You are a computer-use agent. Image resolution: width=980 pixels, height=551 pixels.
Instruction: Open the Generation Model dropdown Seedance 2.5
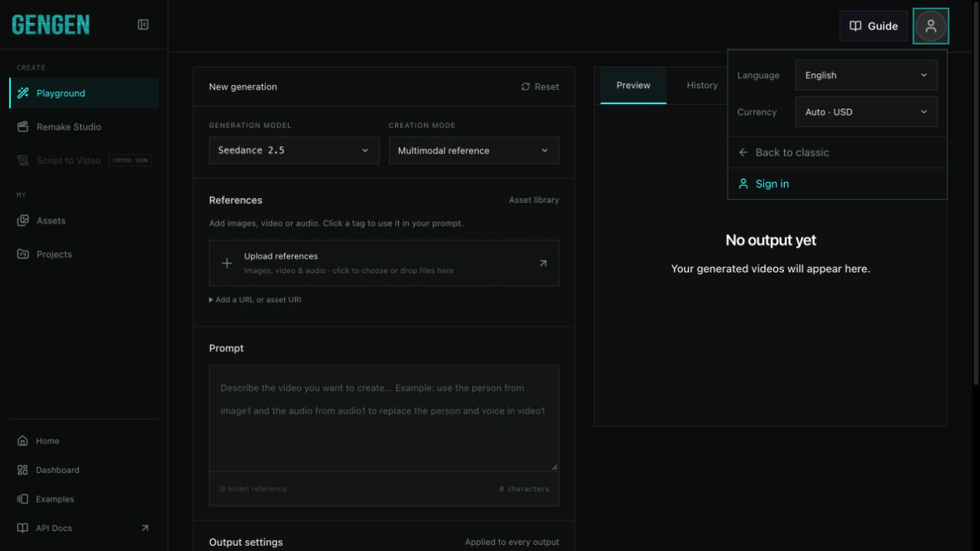tap(294, 150)
